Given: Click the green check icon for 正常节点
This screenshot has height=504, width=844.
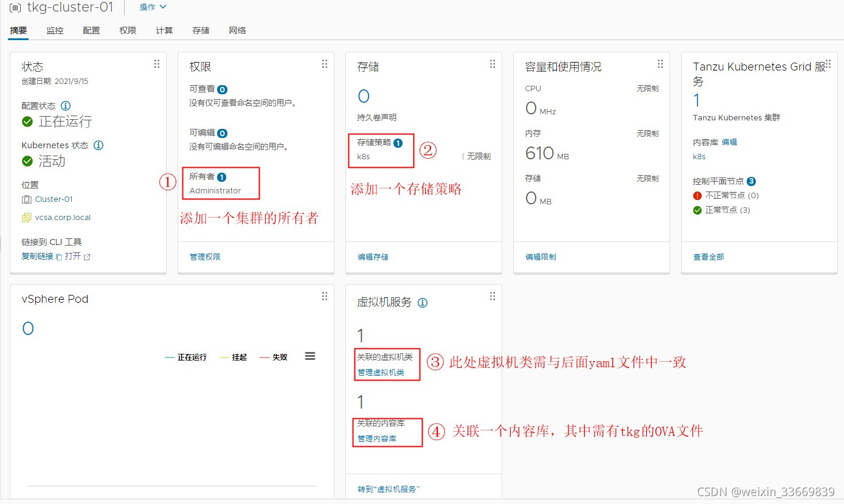Looking at the screenshot, I should tap(697, 210).
